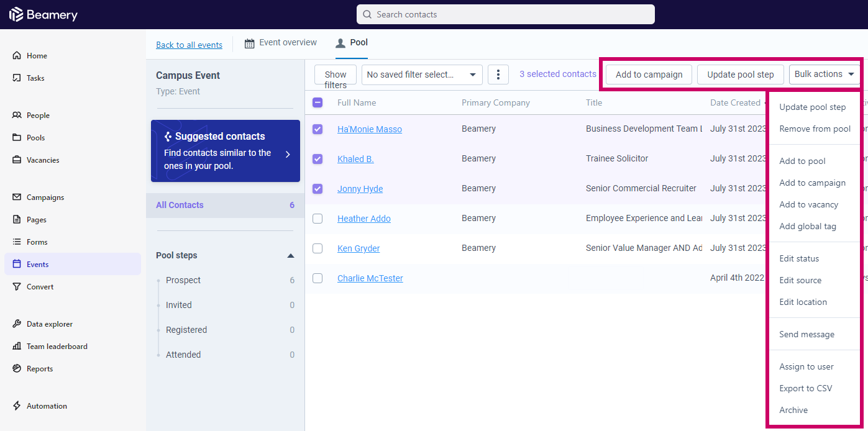This screenshot has height=431, width=868.
Task: Toggle the Bulk actions dropdown
Action: (x=824, y=74)
